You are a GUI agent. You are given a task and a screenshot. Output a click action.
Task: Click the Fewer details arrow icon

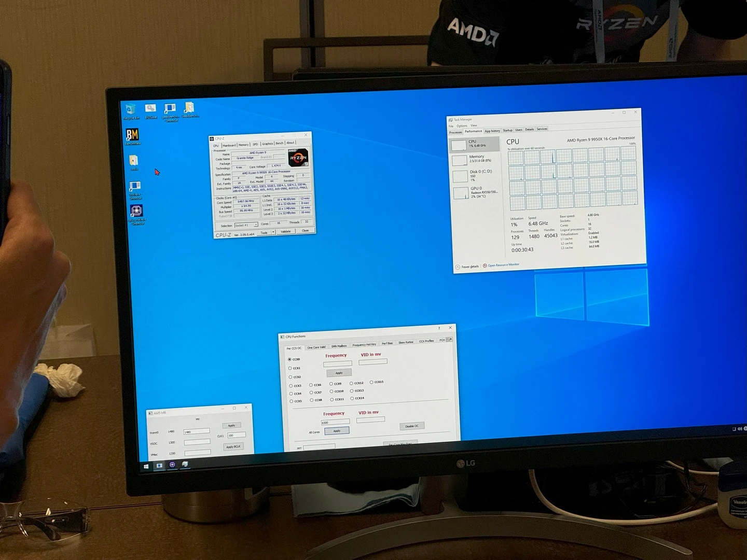[x=458, y=267]
